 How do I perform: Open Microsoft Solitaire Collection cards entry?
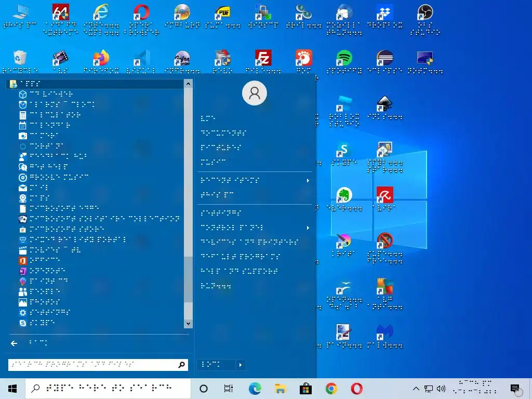coord(99,219)
